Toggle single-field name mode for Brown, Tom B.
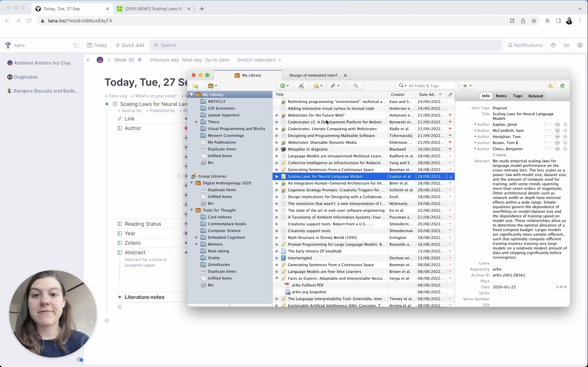 [x=548, y=143]
